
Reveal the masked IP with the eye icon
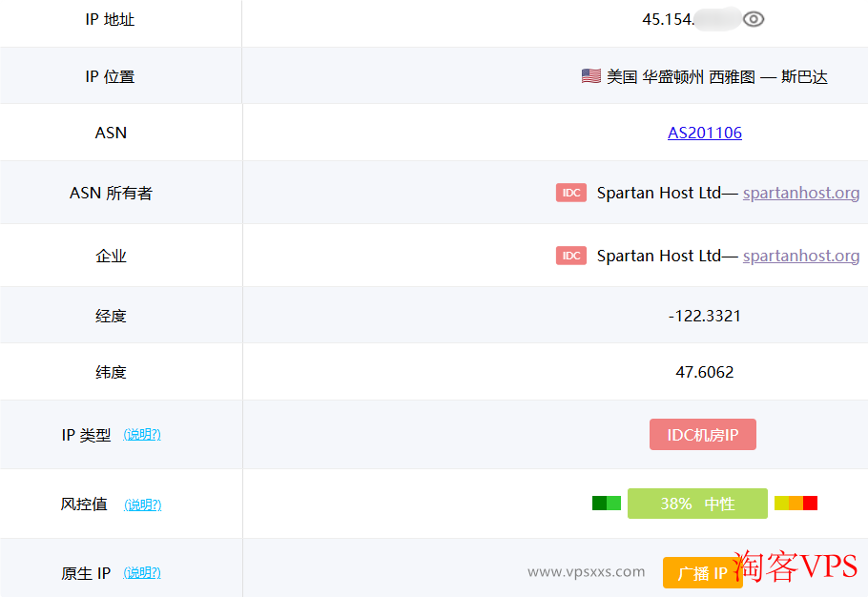754,19
